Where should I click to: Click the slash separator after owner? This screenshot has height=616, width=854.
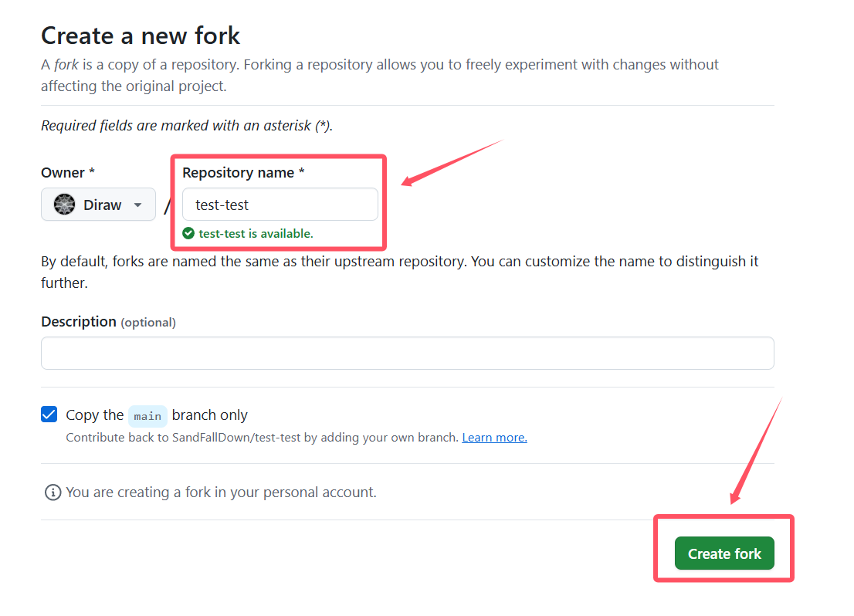(x=168, y=206)
